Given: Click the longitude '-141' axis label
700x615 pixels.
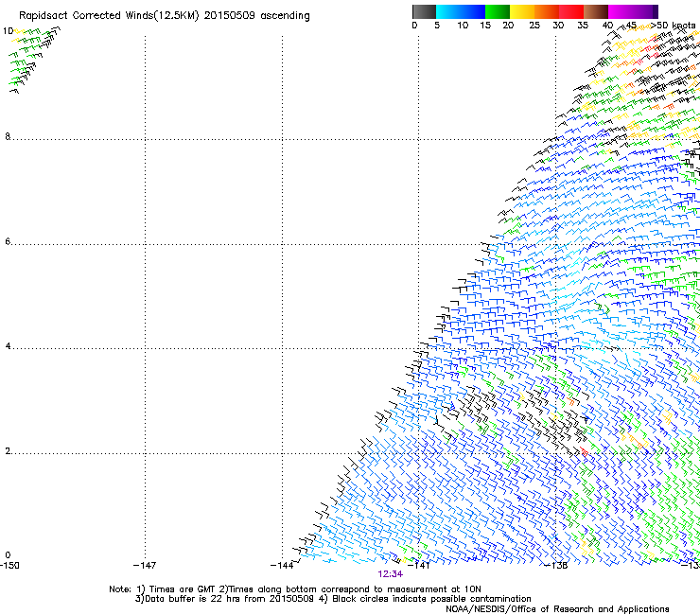Looking at the screenshot, I should pos(419,566).
